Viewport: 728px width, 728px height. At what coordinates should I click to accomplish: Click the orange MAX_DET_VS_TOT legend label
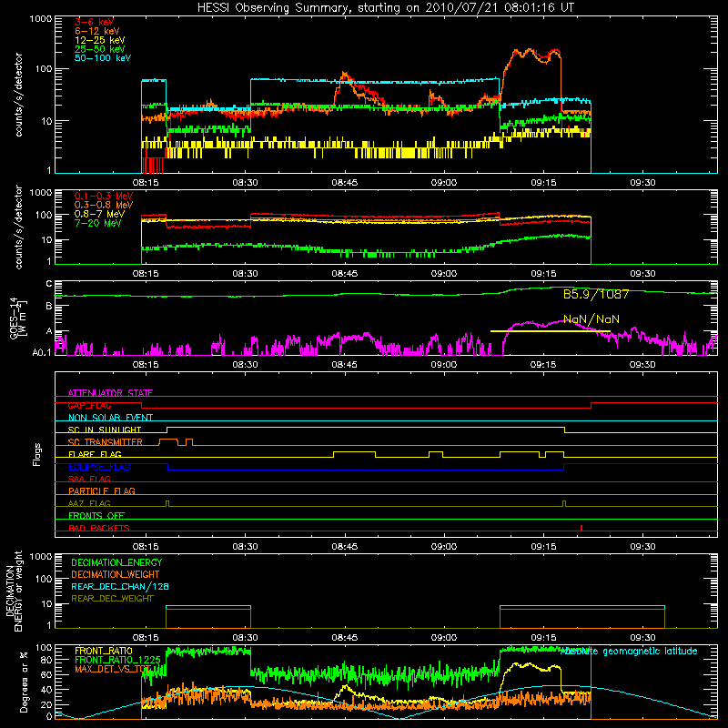113,669
